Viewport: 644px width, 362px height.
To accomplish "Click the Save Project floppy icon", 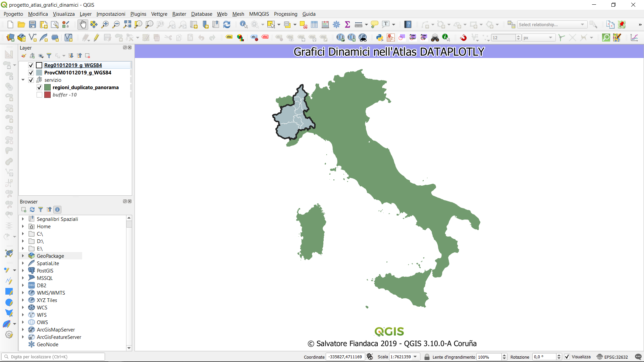I will (x=33, y=24).
